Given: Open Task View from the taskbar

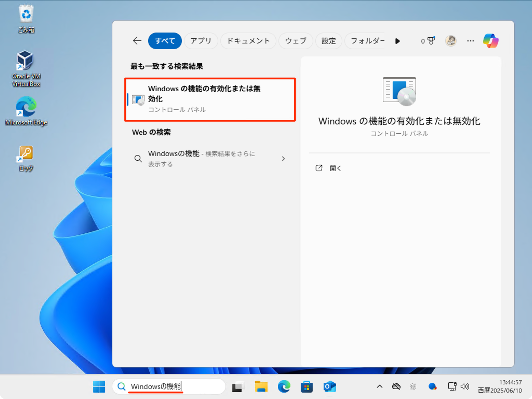Looking at the screenshot, I should click(238, 386).
